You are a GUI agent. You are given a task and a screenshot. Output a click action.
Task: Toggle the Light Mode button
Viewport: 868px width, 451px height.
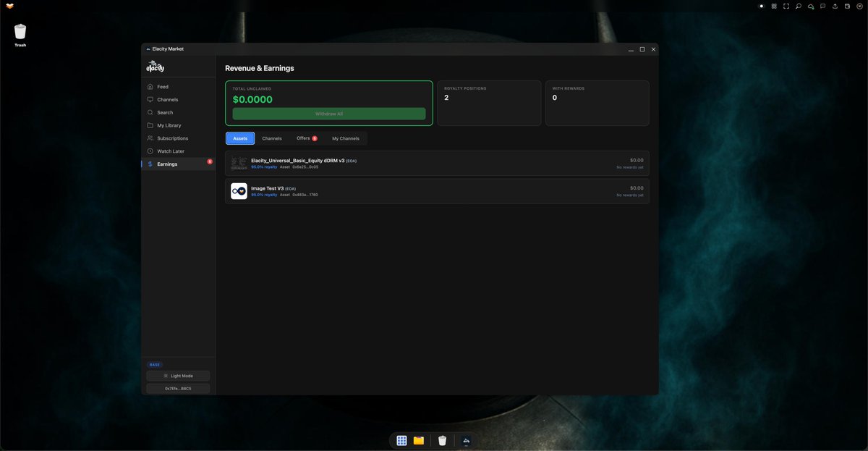coord(178,376)
